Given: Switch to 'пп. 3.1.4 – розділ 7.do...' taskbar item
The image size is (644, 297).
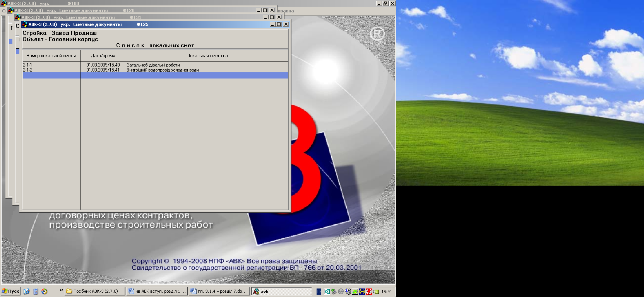Looking at the screenshot, I should pyautogui.click(x=219, y=291).
